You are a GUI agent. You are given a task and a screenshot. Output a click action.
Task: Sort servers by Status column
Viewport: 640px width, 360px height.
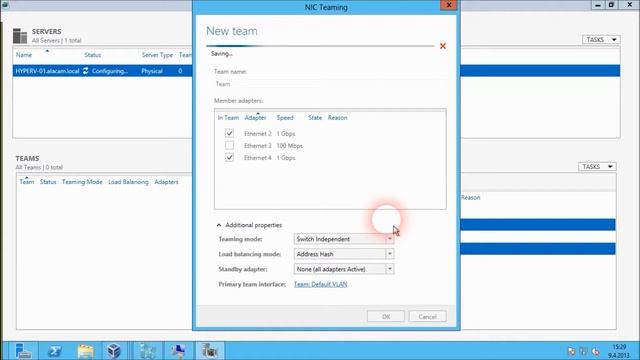pyautogui.click(x=93, y=55)
